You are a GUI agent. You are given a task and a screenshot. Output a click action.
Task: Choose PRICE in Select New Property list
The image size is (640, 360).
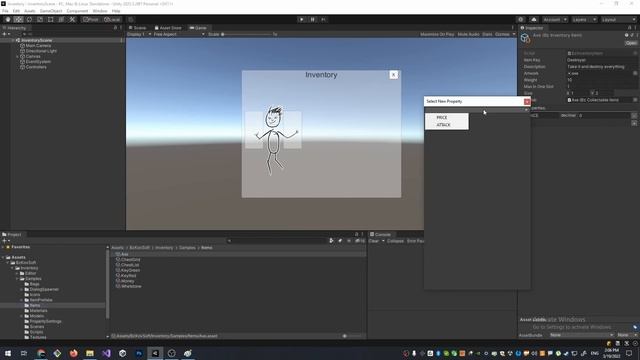442,118
